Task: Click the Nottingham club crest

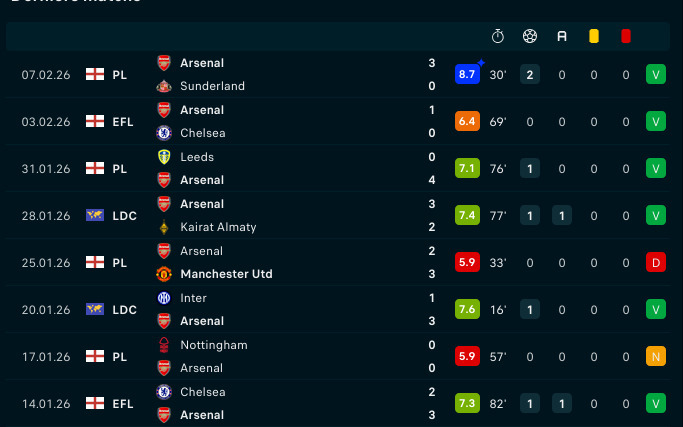Action: (x=164, y=345)
